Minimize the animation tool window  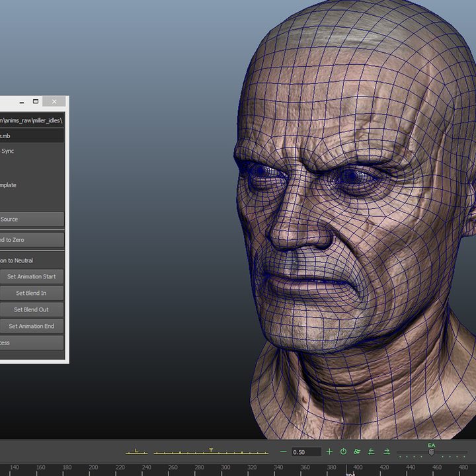[22, 102]
